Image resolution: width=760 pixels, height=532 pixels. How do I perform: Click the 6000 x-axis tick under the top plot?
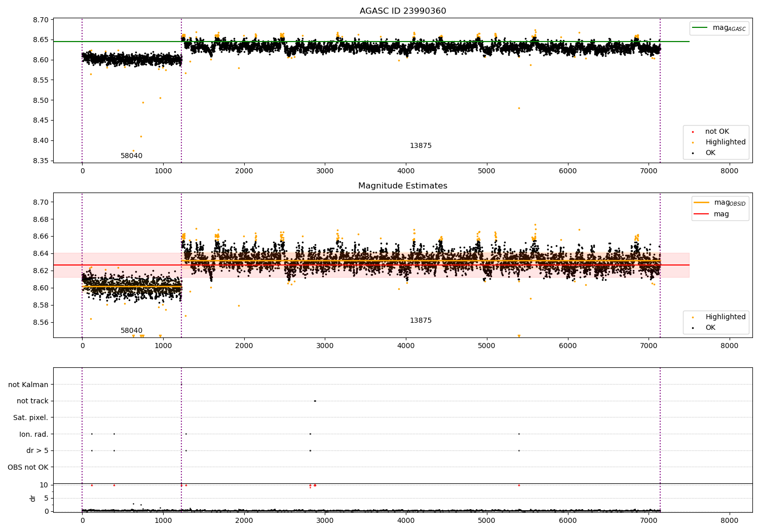568,171
